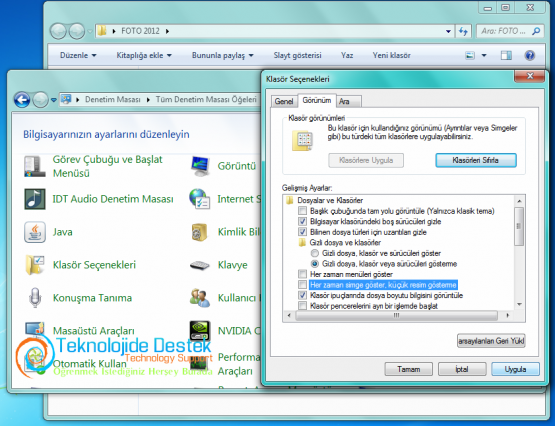This screenshot has height=426, width=555.
Task: Click the İptal button
Action: click(462, 369)
